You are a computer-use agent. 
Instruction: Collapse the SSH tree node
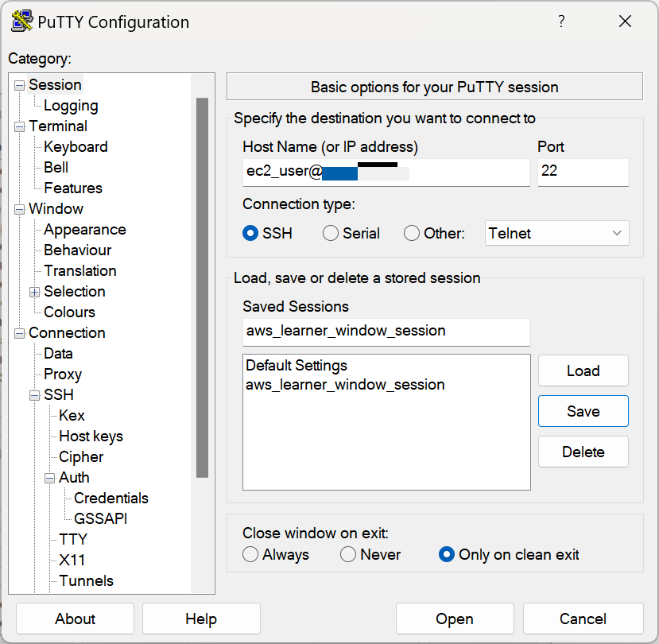click(34, 396)
